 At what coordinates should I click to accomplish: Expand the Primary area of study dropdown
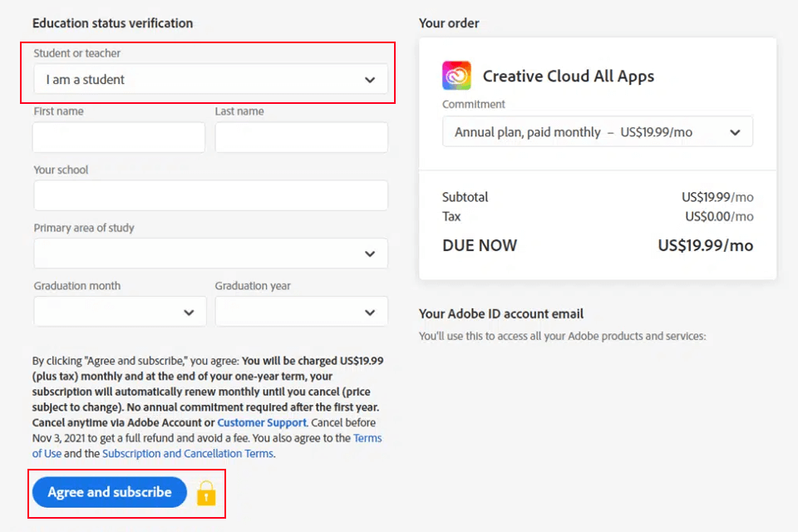[x=210, y=254]
